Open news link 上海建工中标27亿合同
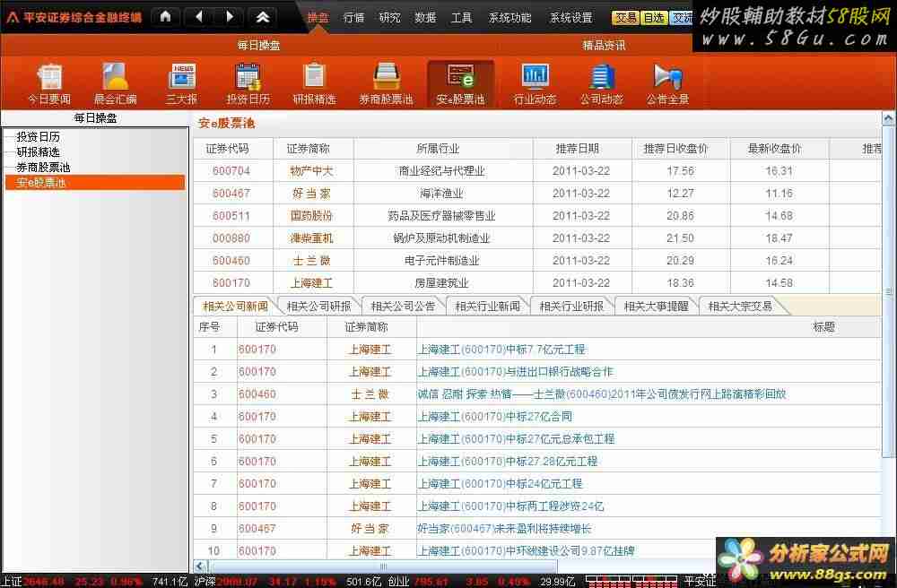 click(x=495, y=416)
